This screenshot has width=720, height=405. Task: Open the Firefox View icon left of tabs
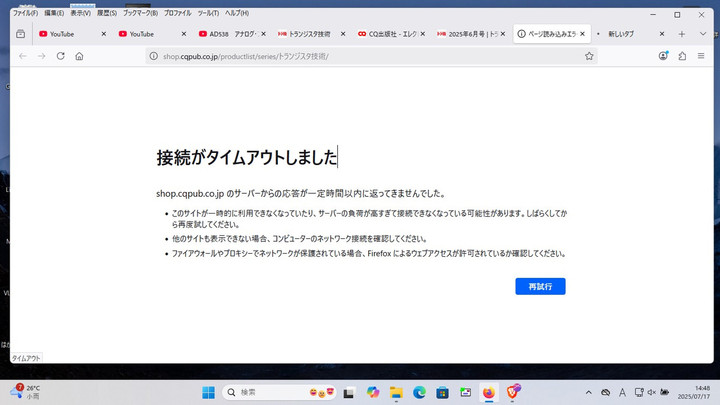pos(20,34)
